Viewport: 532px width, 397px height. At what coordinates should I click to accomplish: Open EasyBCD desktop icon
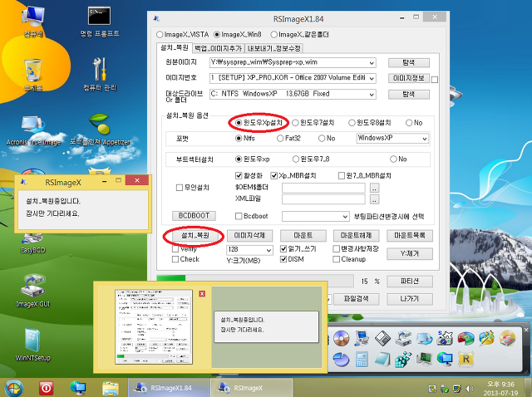[x=33, y=243]
